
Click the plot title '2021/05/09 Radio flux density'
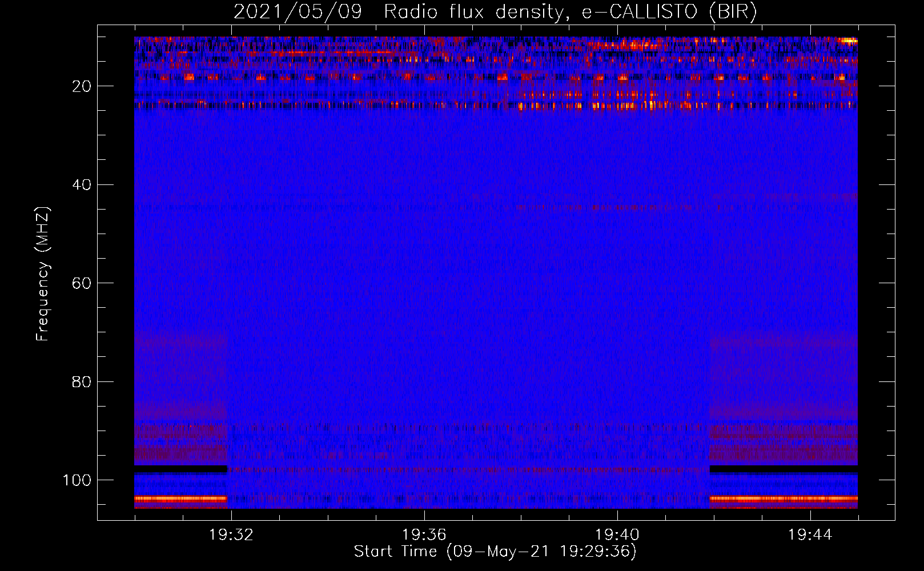[399, 12]
